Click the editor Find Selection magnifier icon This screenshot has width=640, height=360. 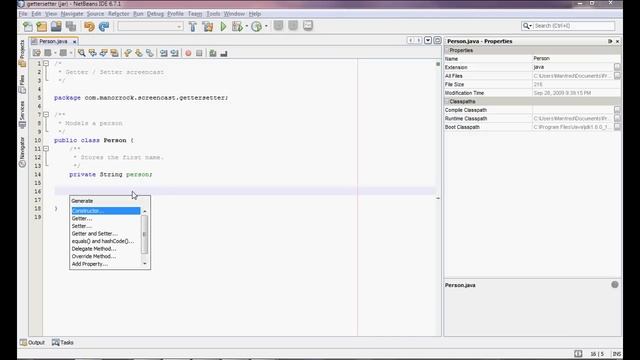click(x=82, y=53)
